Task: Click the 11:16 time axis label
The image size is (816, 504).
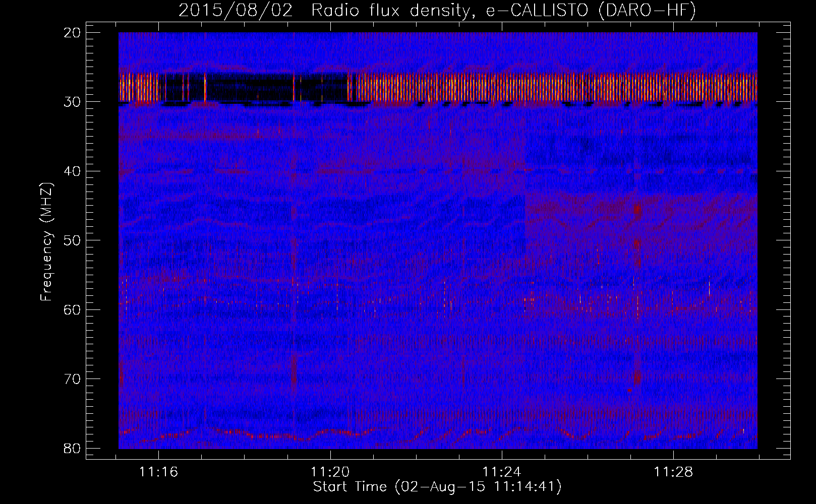Action: pos(159,472)
